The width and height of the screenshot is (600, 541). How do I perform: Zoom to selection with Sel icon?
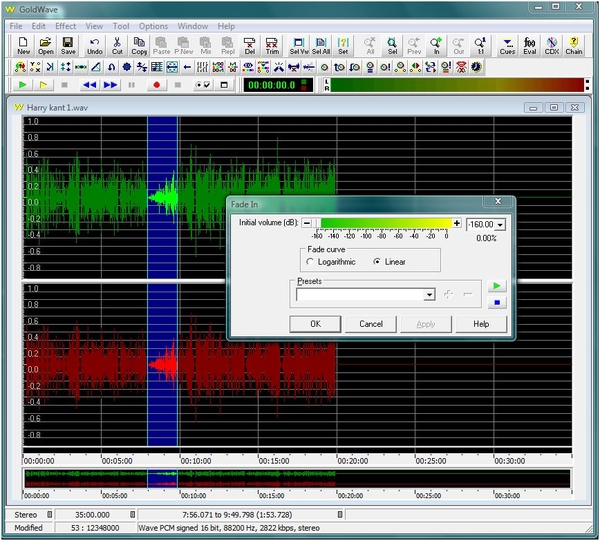tap(392, 46)
